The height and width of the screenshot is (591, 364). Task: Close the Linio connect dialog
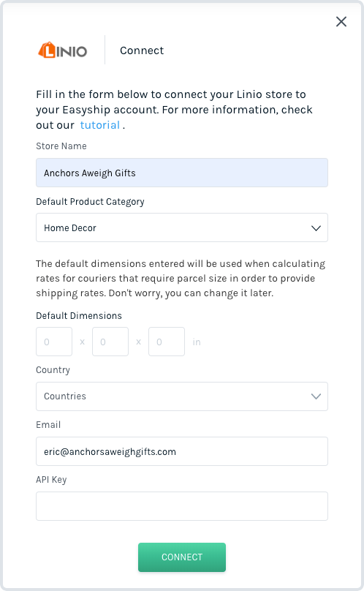click(341, 21)
